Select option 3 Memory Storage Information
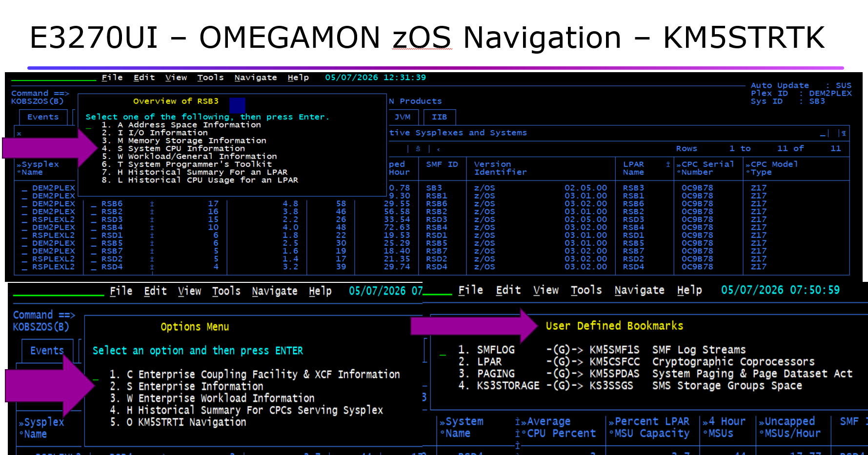868x455 pixels. (184, 140)
